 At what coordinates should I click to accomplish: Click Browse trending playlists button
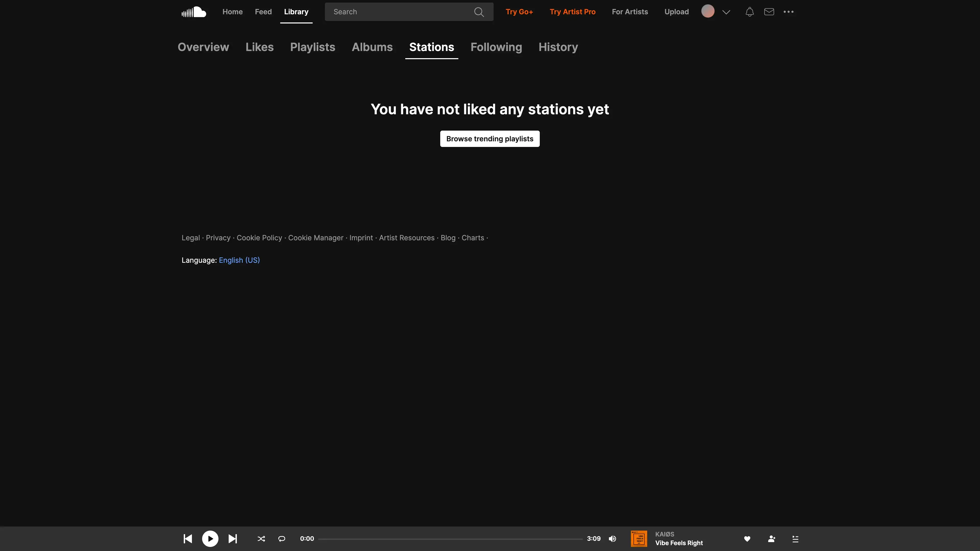pyautogui.click(x=490, y=139)
